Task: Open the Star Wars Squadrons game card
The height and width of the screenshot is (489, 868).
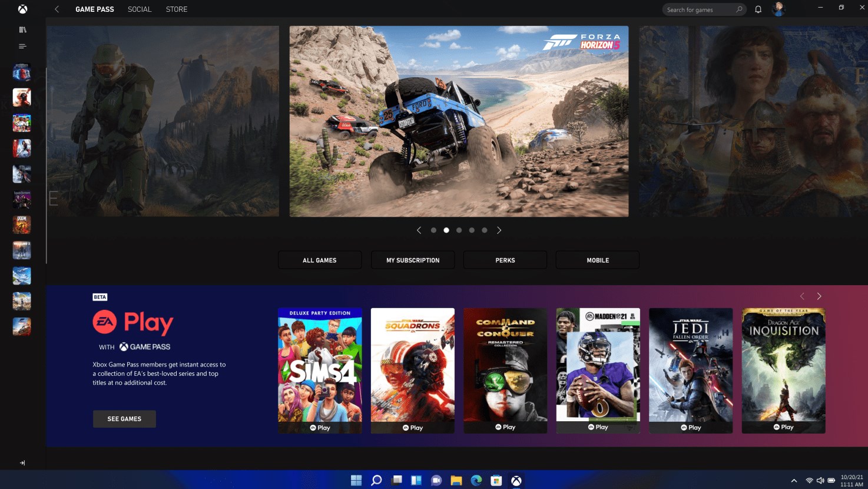Action: (x=413, y=371)
